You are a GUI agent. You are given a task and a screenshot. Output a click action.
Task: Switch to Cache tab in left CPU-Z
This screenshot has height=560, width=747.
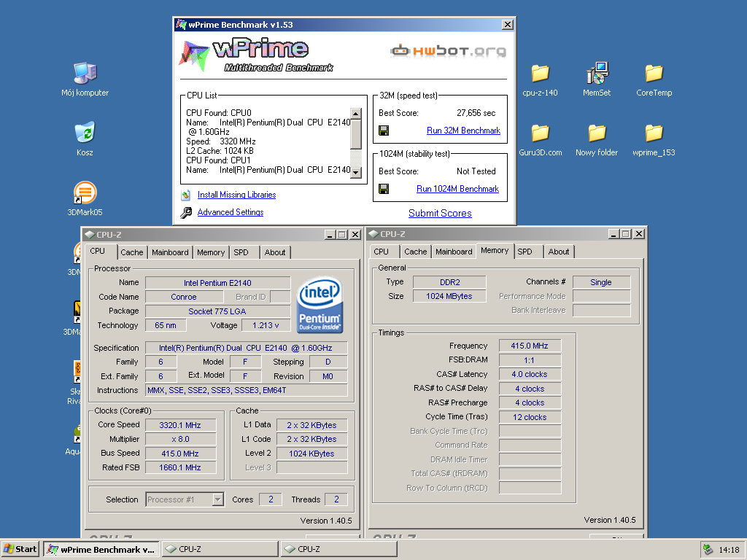click(x=131, y=252)
